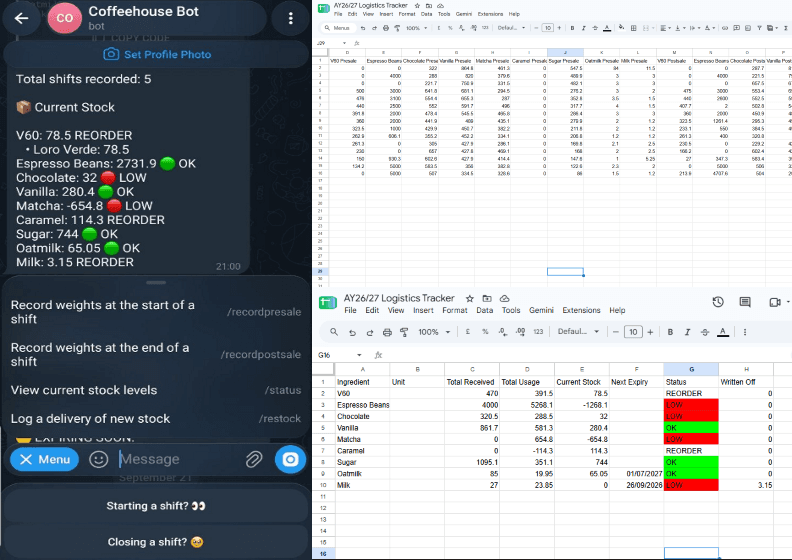Viewport: 792px width, 560px height.
Task: Select the Milk ingredient cell
Action: 363,485
